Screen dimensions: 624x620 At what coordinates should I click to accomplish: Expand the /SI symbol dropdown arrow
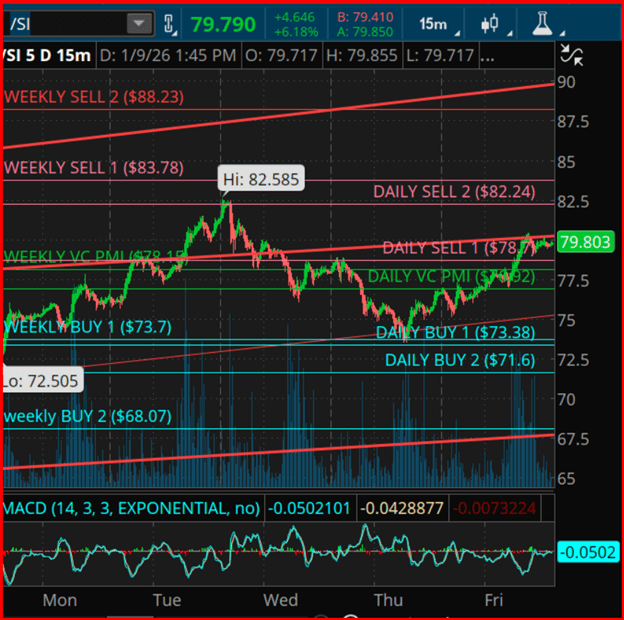point(139,23)
